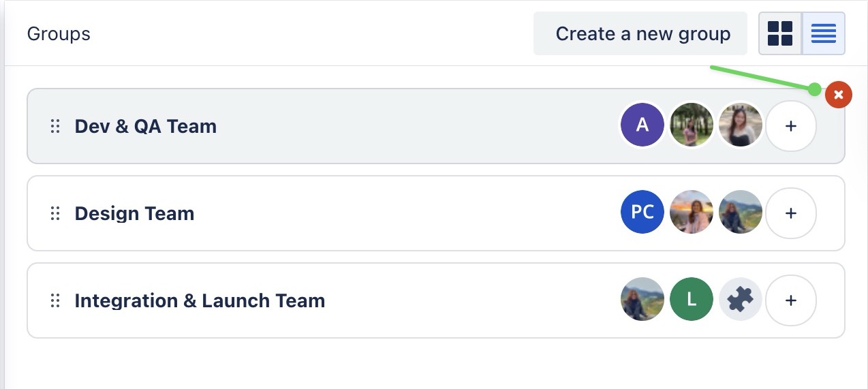Screen dimensions: 868x389
Task: Add a member to Dev & QA Team
Action: coord(790,126)
